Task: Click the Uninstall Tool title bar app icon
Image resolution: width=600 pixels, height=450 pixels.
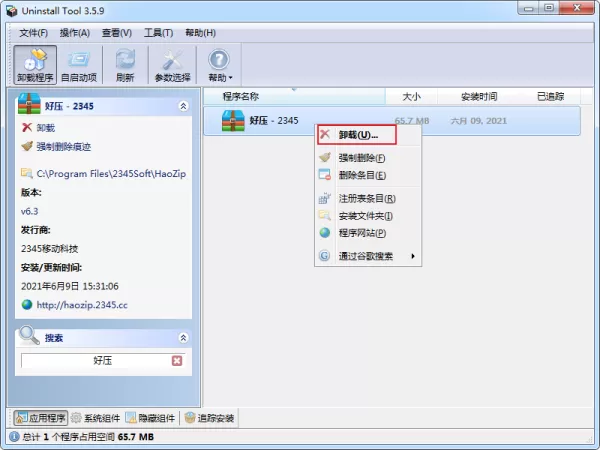Action: click(12, 11)
